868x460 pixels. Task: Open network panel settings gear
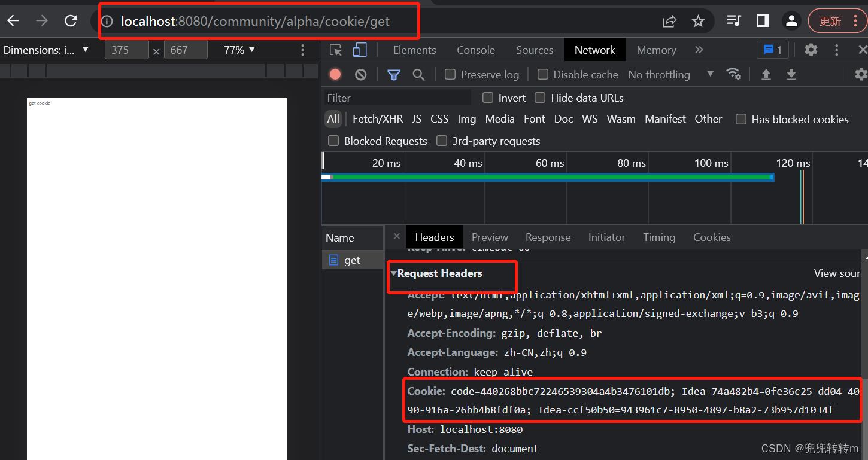(x=861, y=74)
